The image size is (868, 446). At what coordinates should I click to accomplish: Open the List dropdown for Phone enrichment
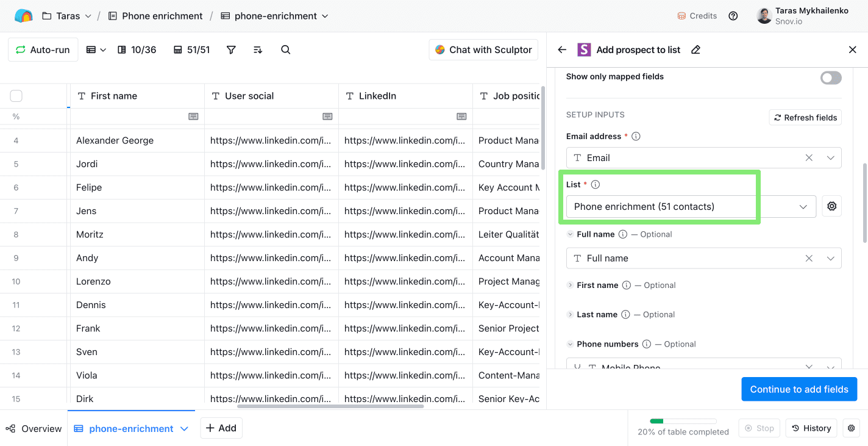point(691,207)
